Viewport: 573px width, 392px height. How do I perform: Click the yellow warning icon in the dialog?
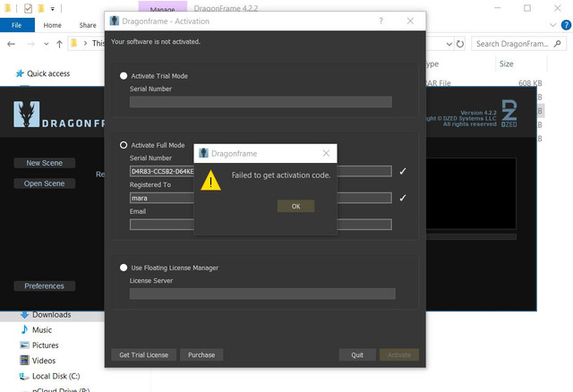tap(211, 181)
